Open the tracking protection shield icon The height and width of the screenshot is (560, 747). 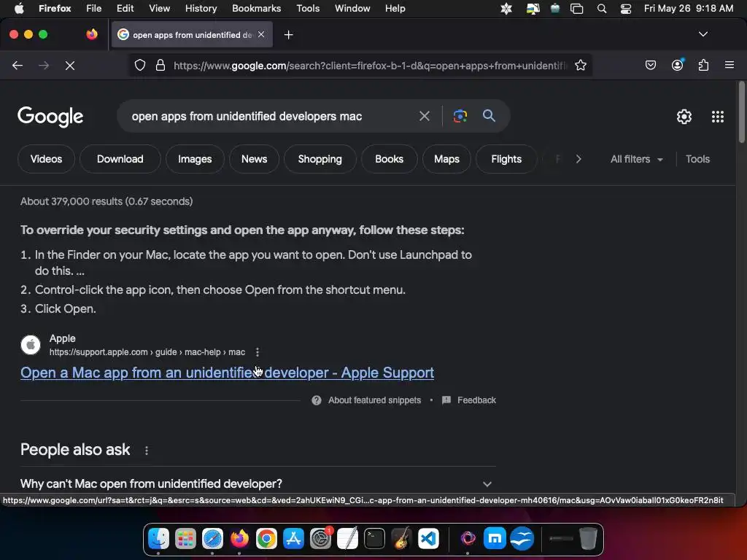(x=139, y=65)
